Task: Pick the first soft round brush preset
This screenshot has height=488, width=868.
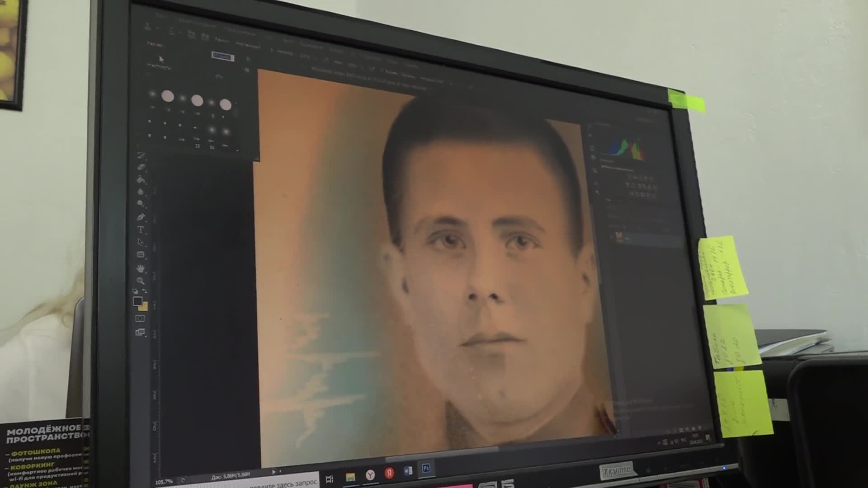Action: pos(152,94)
